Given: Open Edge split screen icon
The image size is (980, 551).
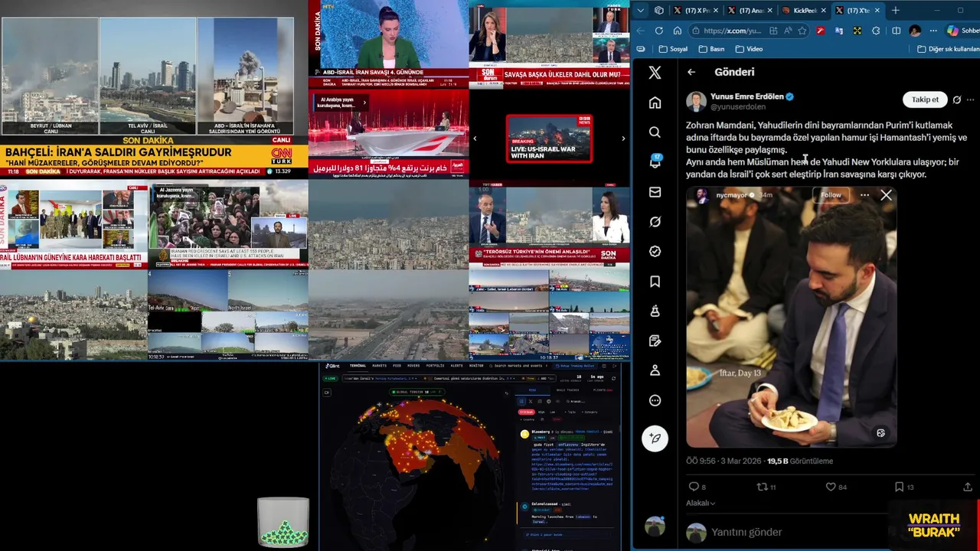Looking at the screenshot, I should tap(897, 31).
